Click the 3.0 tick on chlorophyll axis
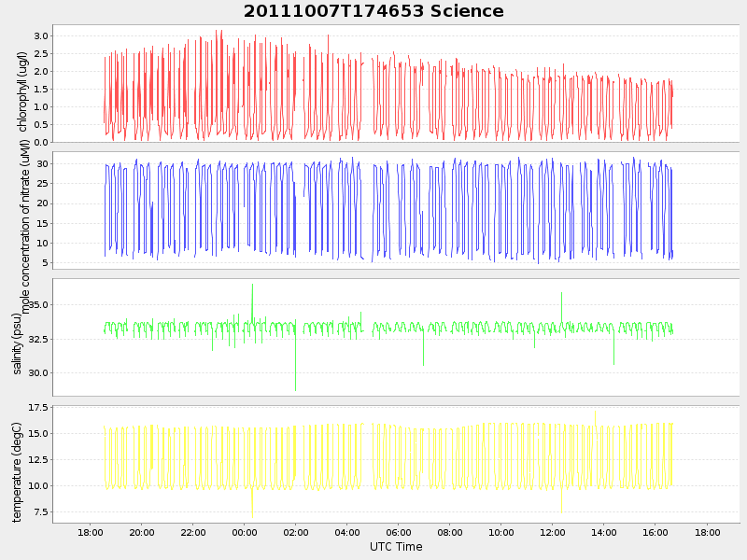The height and width of the screenshot is (560, 747). (x=41, y=36)
